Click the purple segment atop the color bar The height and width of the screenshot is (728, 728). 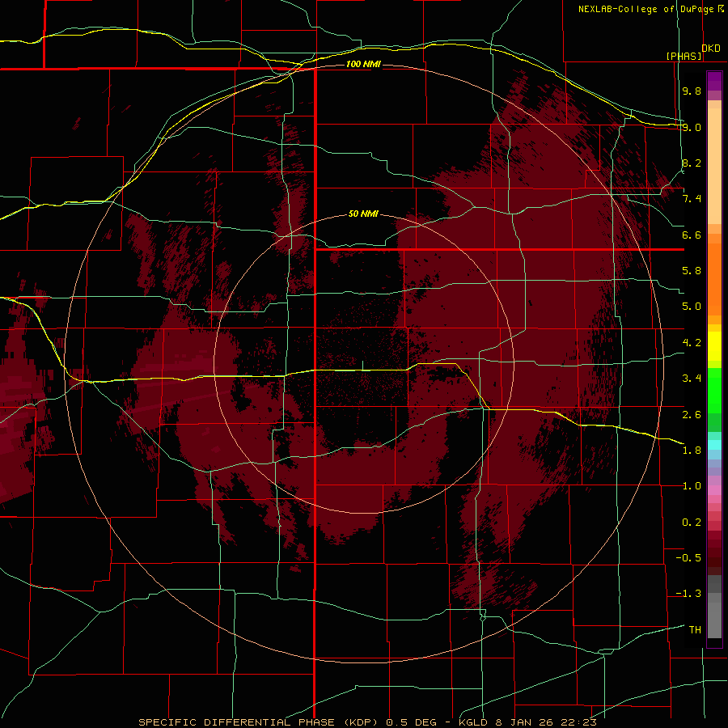(x=714, y=81)
